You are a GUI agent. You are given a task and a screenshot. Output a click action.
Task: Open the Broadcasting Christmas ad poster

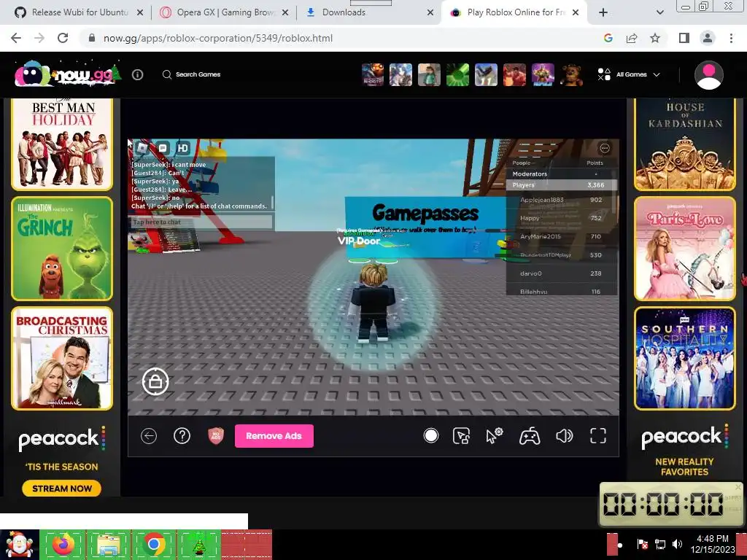coord(62,358)
